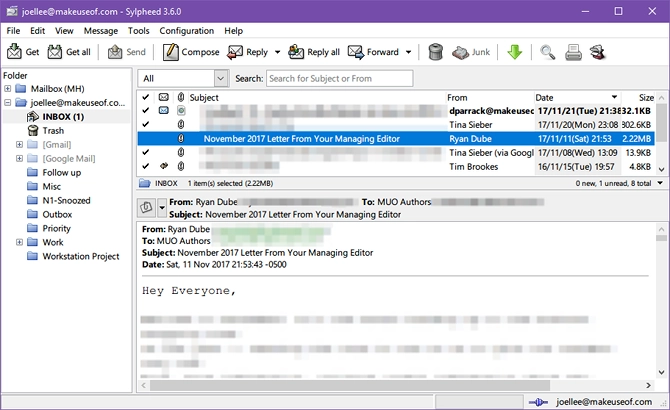This screenshot has height=410, width=670.
Task: Click the mark column header check
Action: (146, 97)
